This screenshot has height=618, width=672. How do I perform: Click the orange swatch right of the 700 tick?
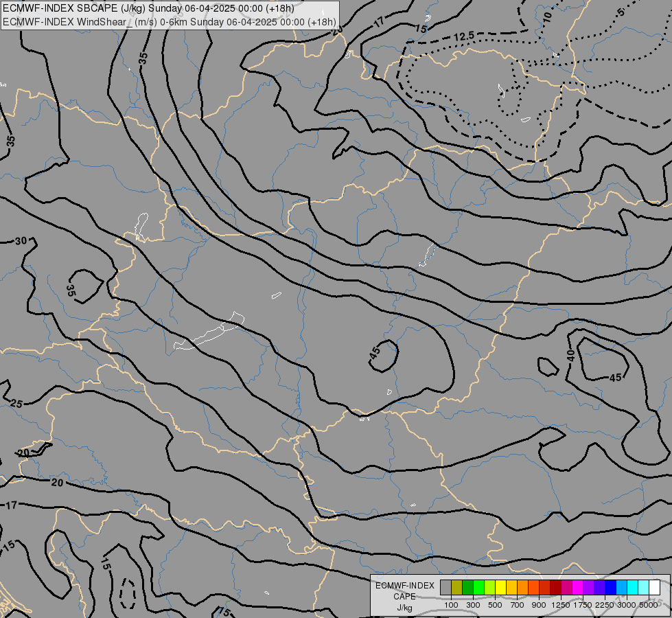pos(523,588)
